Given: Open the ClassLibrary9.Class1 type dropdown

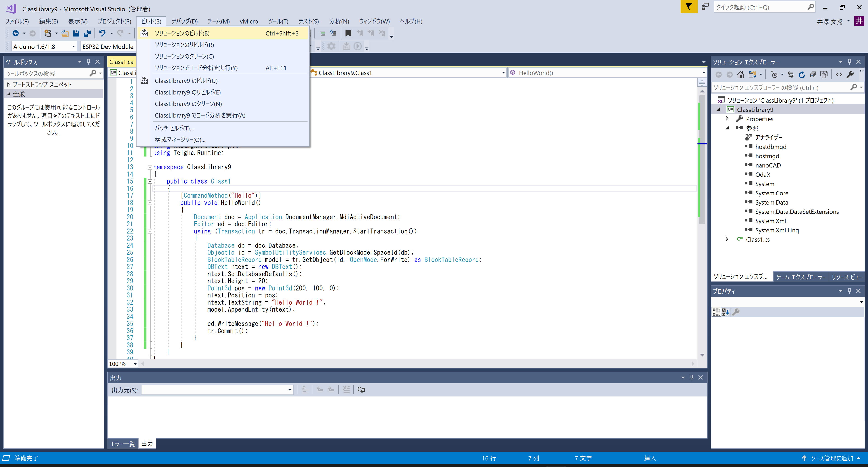Looking at the screenshot, I should (x=503, y=73).
